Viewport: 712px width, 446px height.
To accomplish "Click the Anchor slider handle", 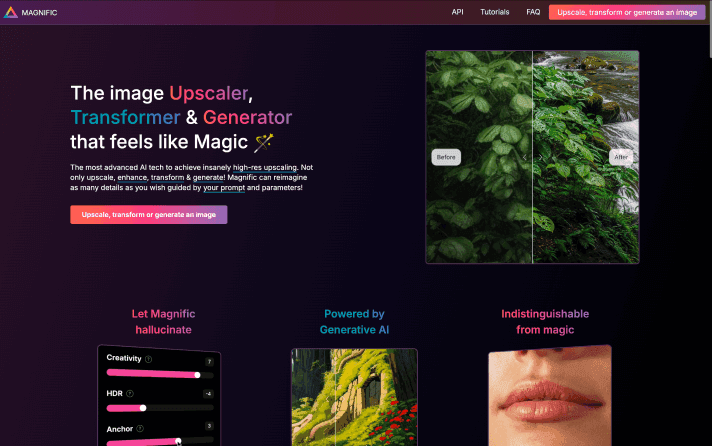I will [x=178, y=441].
